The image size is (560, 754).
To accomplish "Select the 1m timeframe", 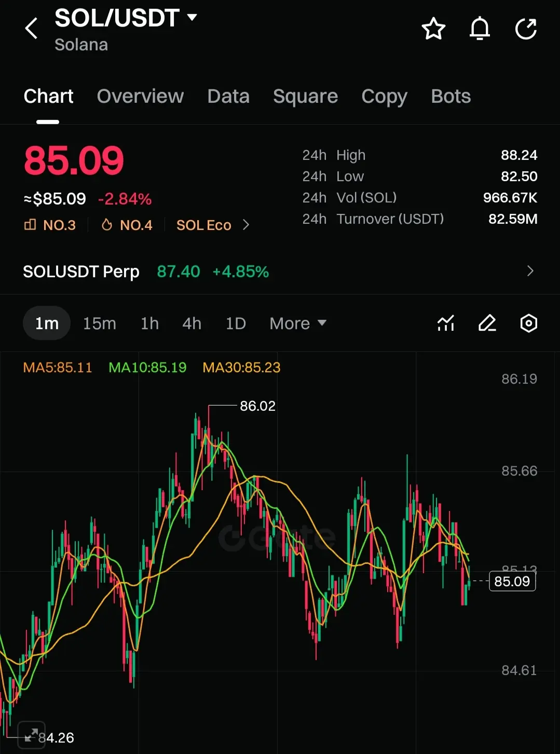I will (47, 323).
